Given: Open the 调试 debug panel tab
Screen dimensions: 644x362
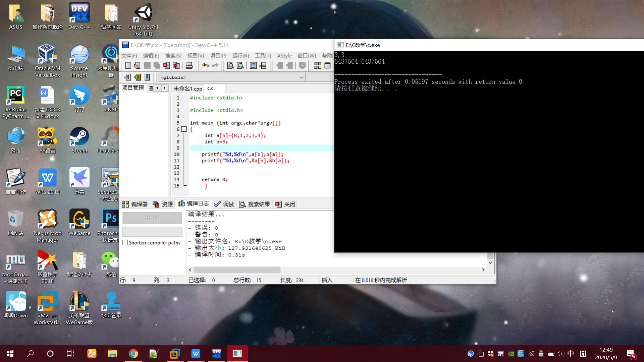Looking at the screenshot, I should tap(224, 204).
